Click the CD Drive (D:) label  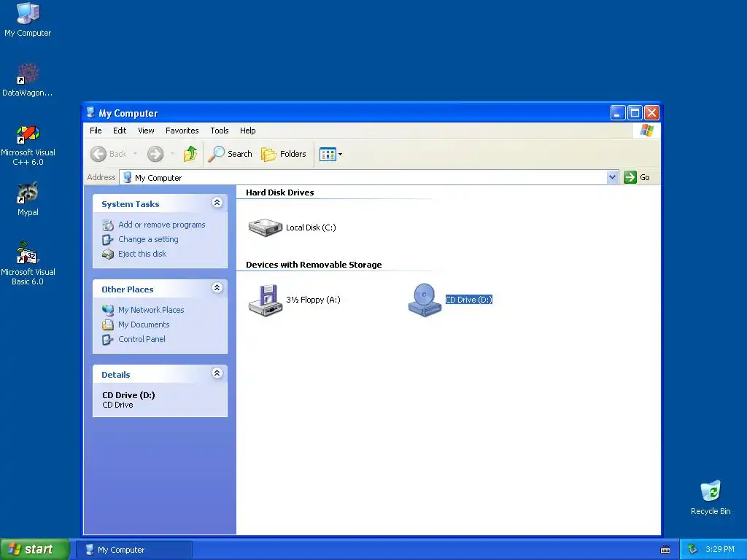click(x=469, y=300)
